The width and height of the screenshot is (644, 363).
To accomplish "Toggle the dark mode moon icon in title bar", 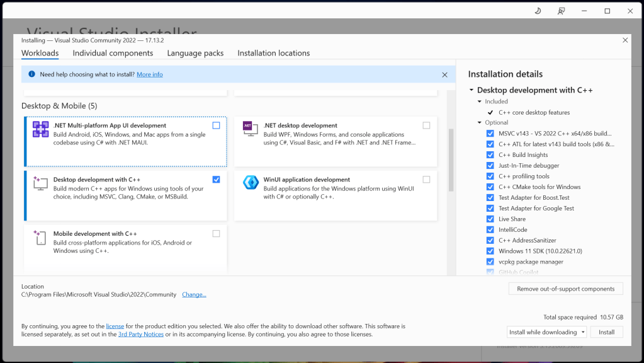I will [538, 11].
